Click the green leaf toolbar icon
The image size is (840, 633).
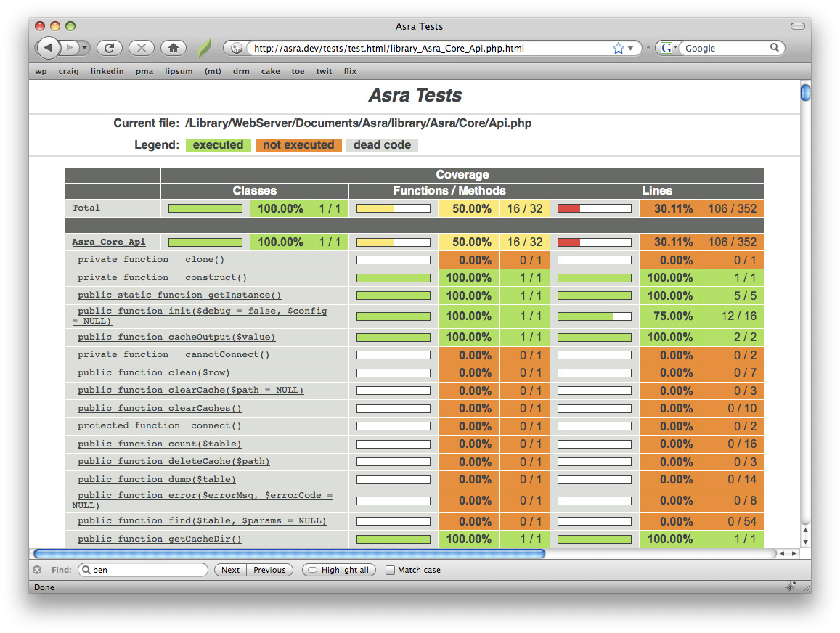pos(204,48)
